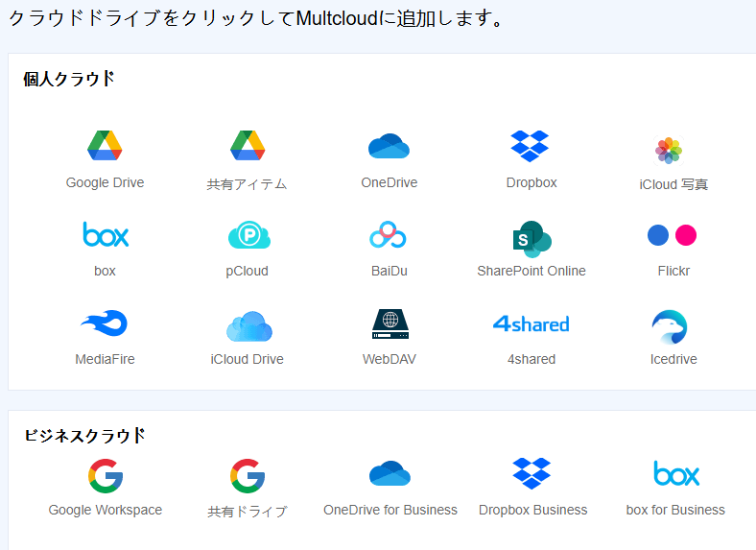Add the Flickr service
The height and width of the screenshot is (550, 756).
[673, 235]
